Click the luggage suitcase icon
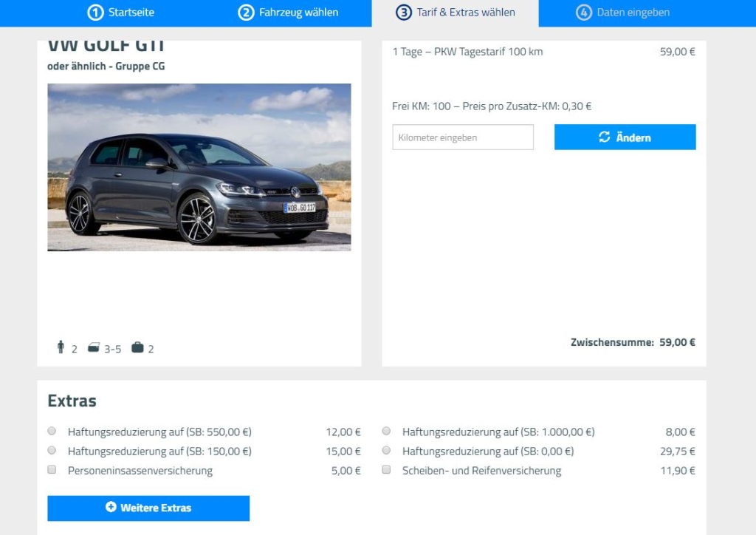This screenshot has width=756, height=535. pos(137,347)
